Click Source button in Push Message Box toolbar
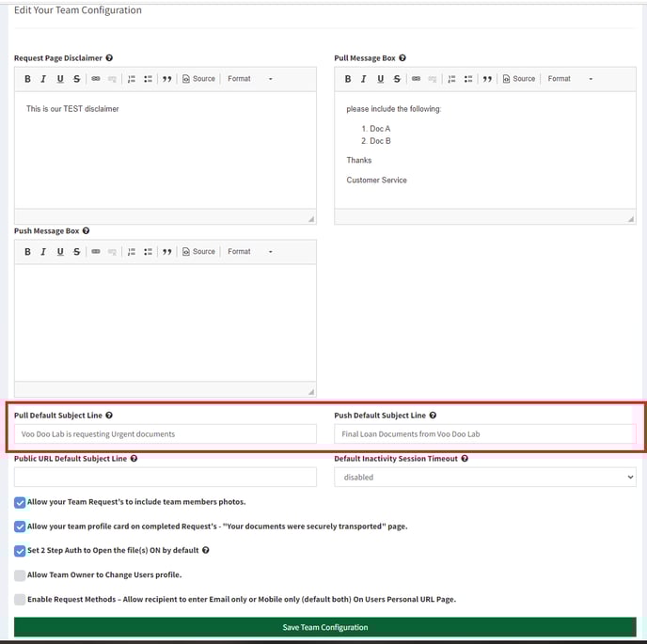Screen dimensions: 647x644 (x=198, y=252)
